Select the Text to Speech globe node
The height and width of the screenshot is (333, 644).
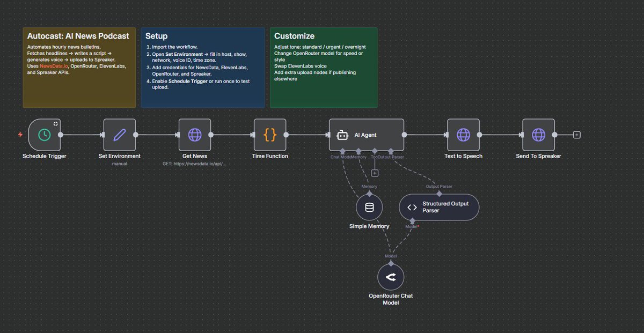tap(463, 135)
